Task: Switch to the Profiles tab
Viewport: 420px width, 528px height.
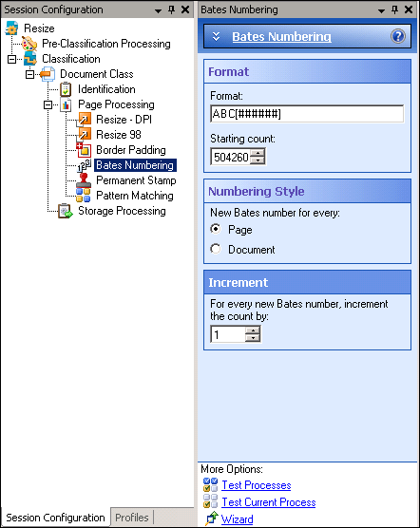Action: 132,518
